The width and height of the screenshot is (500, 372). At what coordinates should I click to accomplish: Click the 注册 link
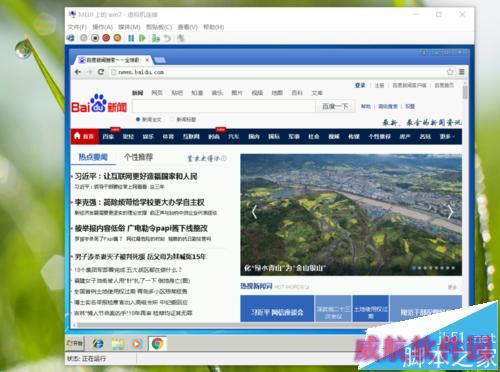(380, 85)
